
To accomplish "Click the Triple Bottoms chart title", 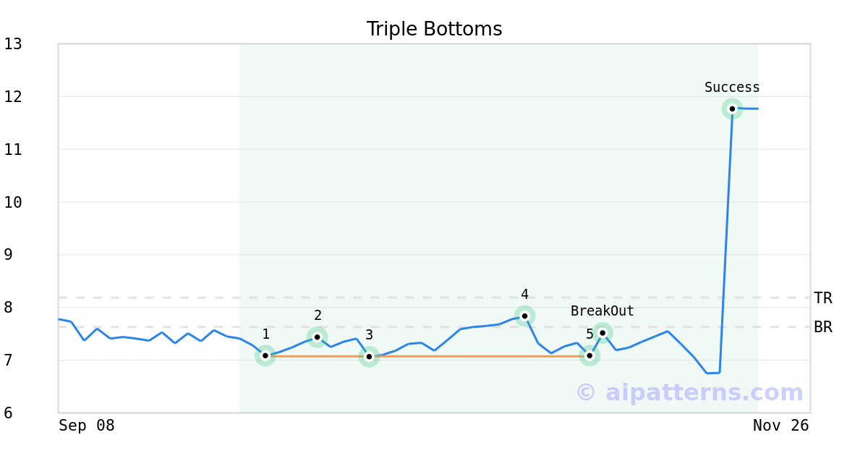I will click(434, 29).
